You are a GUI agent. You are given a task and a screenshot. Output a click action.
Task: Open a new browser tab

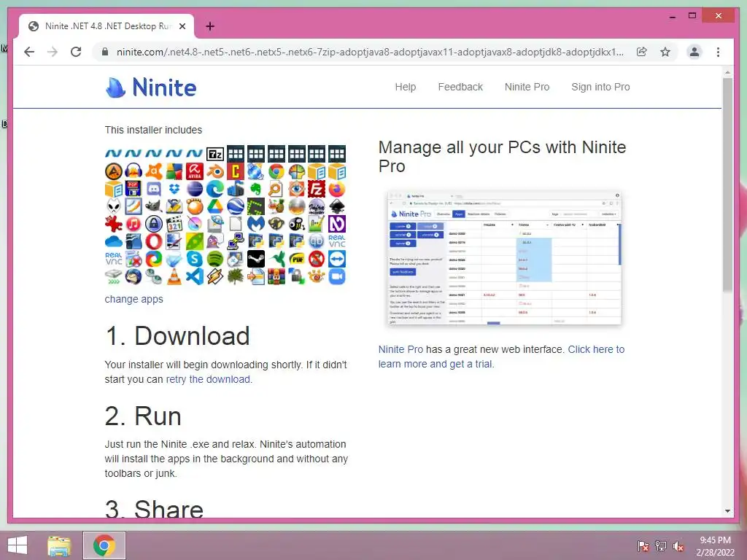click(209, 26)
